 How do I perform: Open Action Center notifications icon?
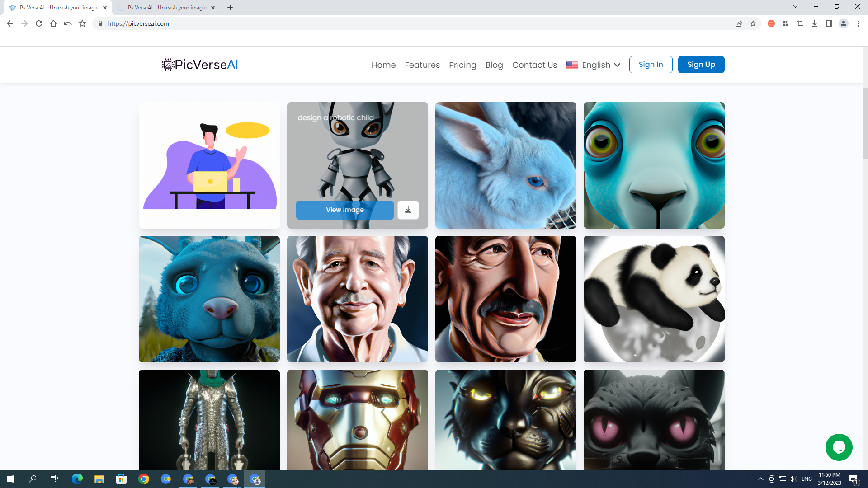(854, 479)
